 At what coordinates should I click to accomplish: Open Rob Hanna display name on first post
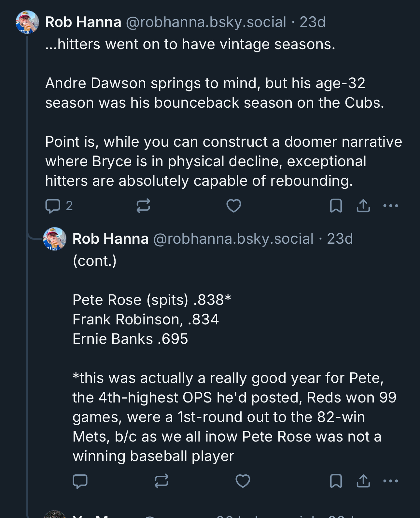coord(83,22)
